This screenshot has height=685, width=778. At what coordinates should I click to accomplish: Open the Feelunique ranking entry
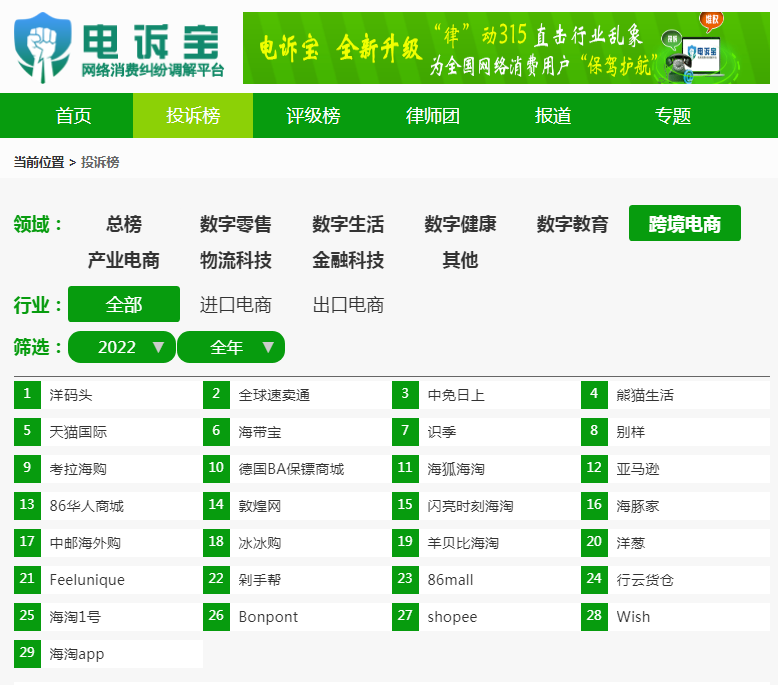86,580
